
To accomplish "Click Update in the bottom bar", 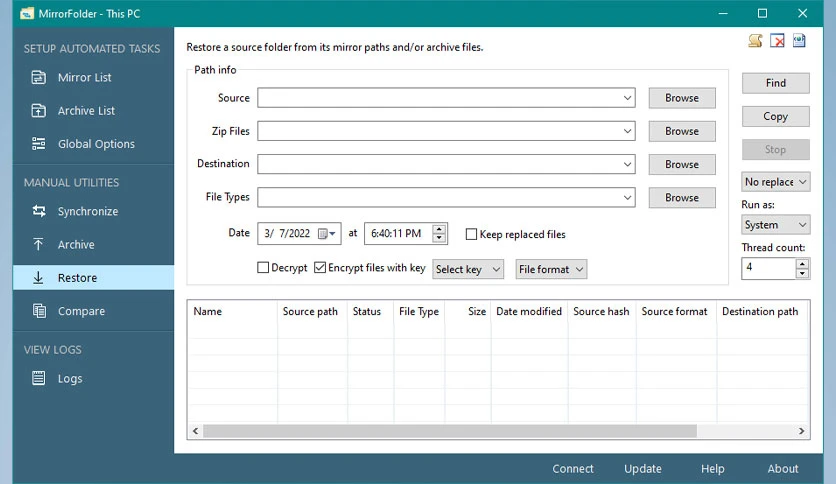I will point(642,469).
